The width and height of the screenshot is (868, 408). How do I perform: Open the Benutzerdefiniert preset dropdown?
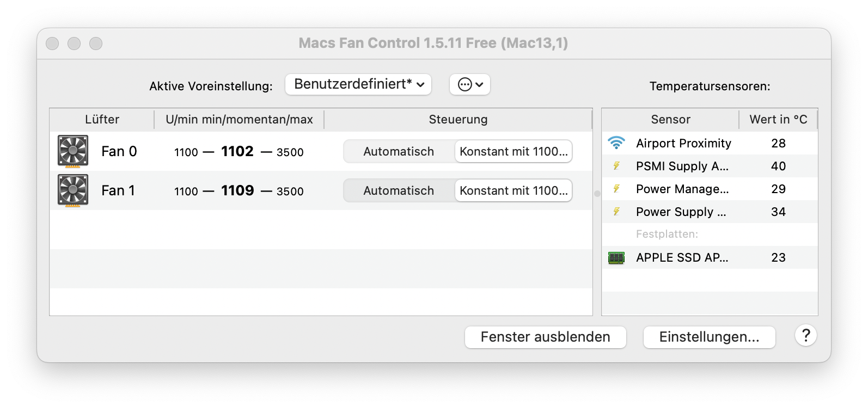tap(358, 84)
